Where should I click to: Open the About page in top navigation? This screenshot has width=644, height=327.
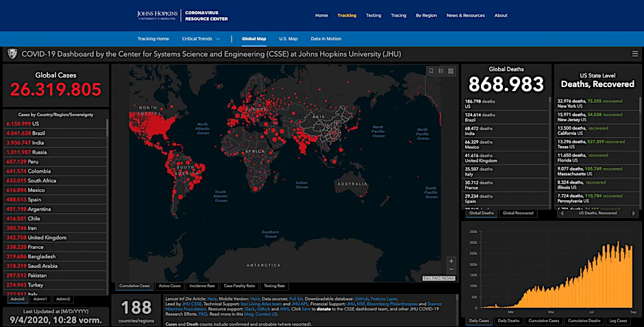point(501,16)
